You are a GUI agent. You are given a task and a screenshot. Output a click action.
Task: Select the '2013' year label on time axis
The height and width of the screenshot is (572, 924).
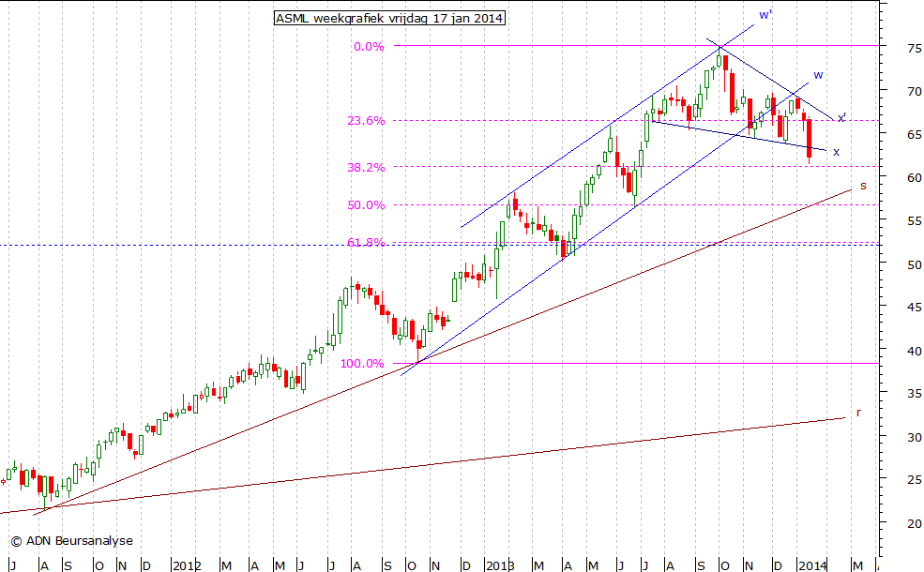click(500, 566)
